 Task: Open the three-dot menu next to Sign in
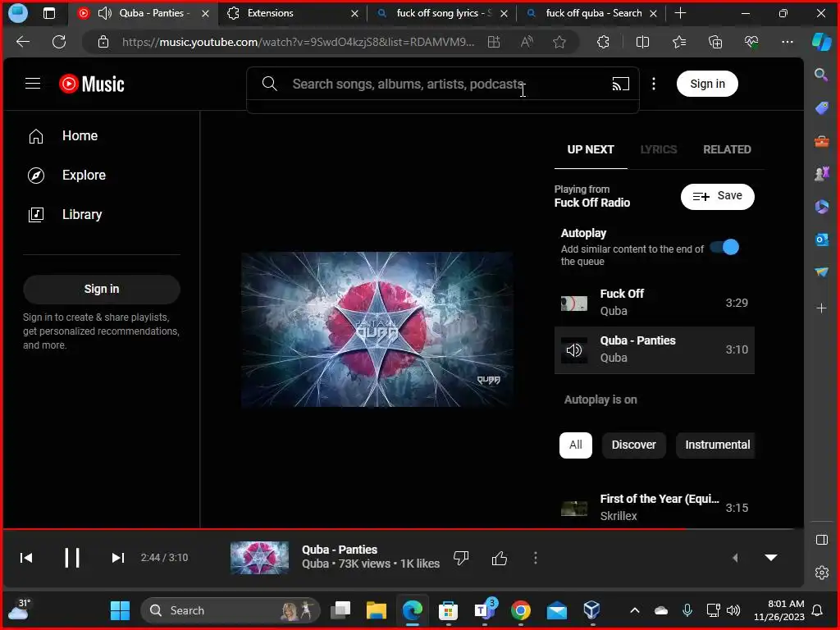pos(654,84)
